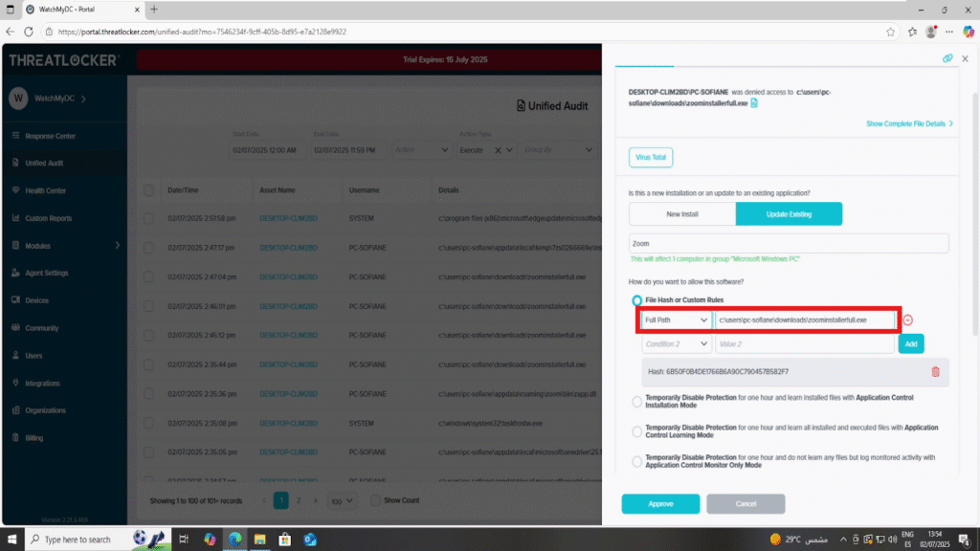The height and width of the screenshot is (551, 980).
Task: Click the W account avatar
Action: (x=18, y=99)
